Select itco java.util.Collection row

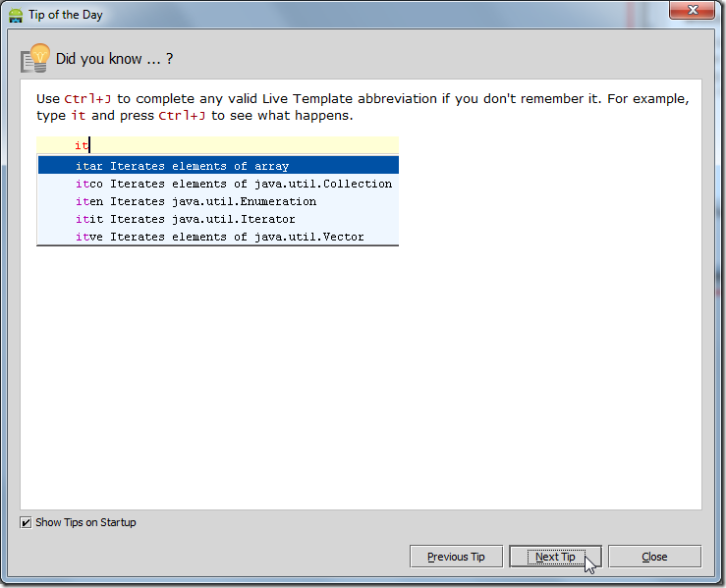(218, 184)
